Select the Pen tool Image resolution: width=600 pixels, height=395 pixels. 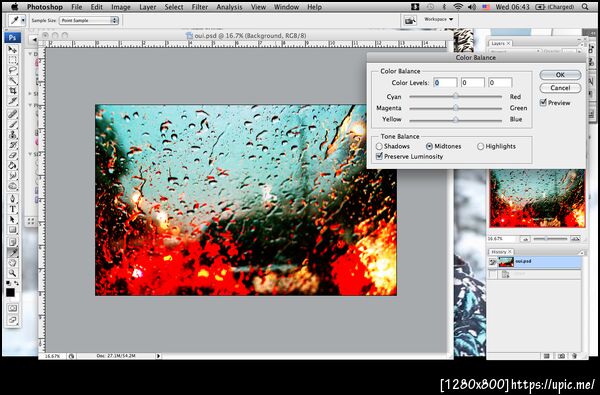[13, 199]
